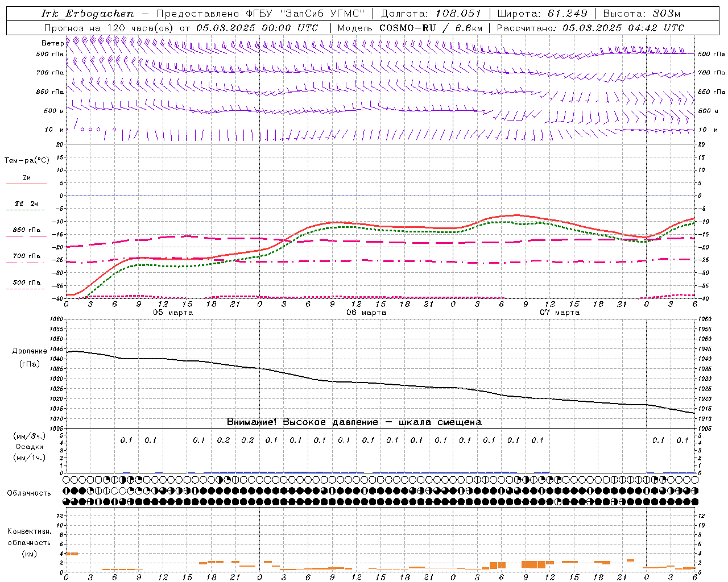The width and height of the screenshot is (728, 582).
Task: Click the dashed line sample under Td 2м legend
Action: pyautogui.click(x=26, y=210)
